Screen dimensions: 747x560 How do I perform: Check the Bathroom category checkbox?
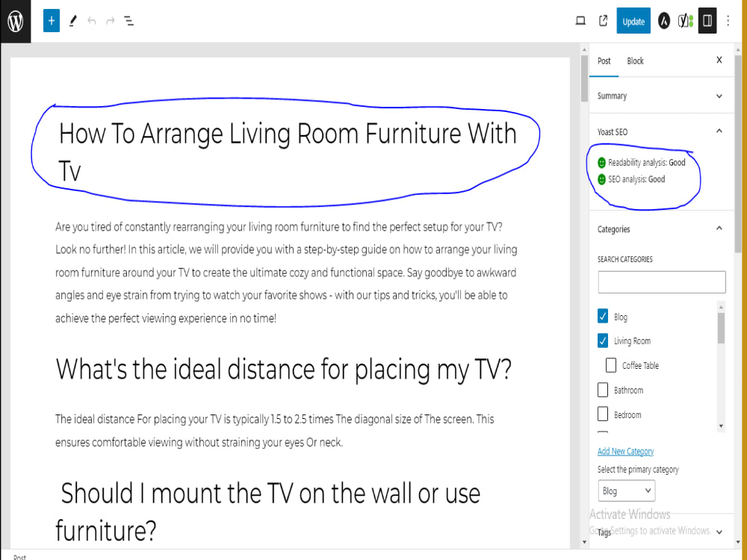[603, 390]
